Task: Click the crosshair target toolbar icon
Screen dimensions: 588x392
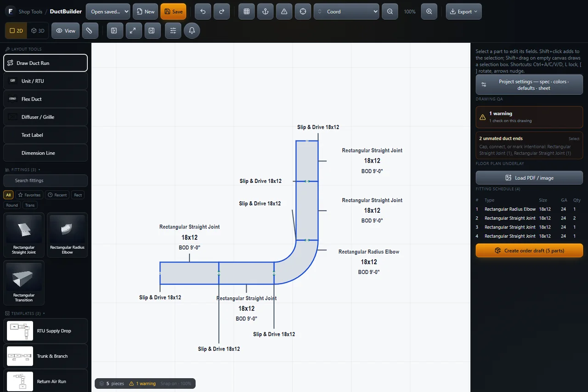Action: [x=303, y=11]
